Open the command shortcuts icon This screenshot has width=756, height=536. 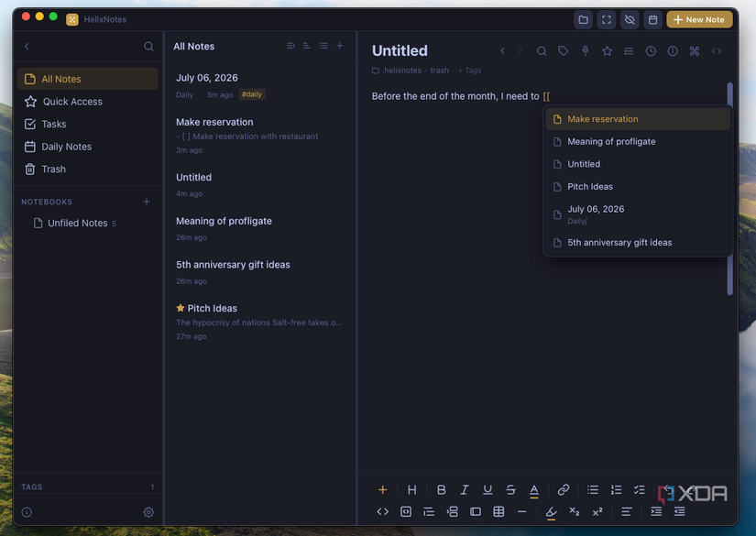click(695, 51)
